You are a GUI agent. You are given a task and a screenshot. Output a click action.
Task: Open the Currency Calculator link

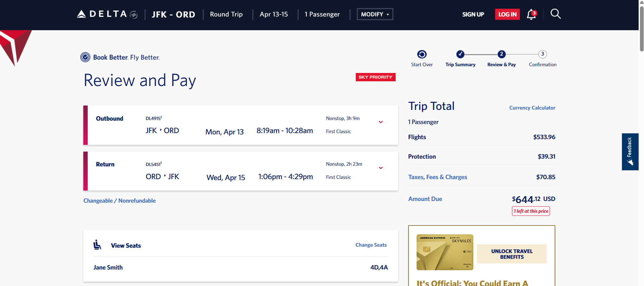(x=532, y=108)
